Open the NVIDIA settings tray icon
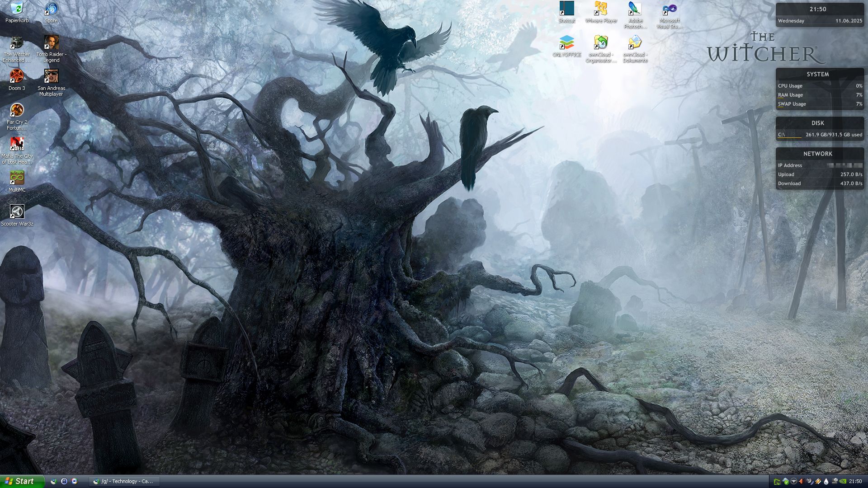 click(x=843, y=482)
